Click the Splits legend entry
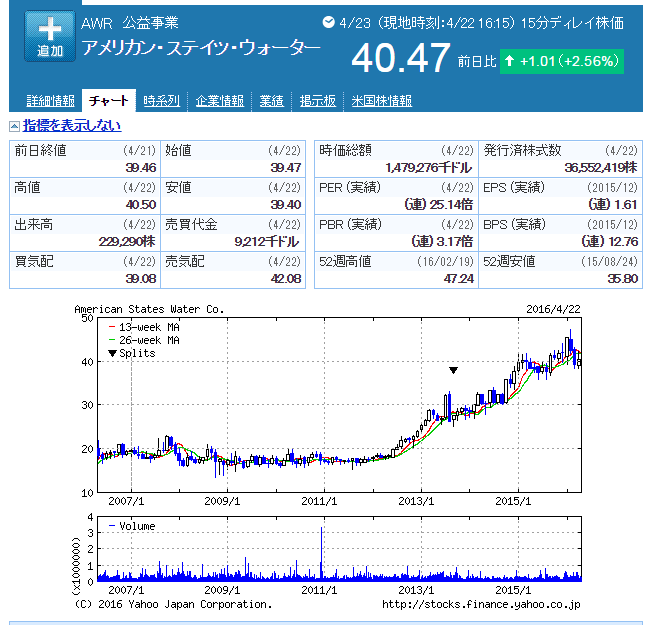 [132, 354]
